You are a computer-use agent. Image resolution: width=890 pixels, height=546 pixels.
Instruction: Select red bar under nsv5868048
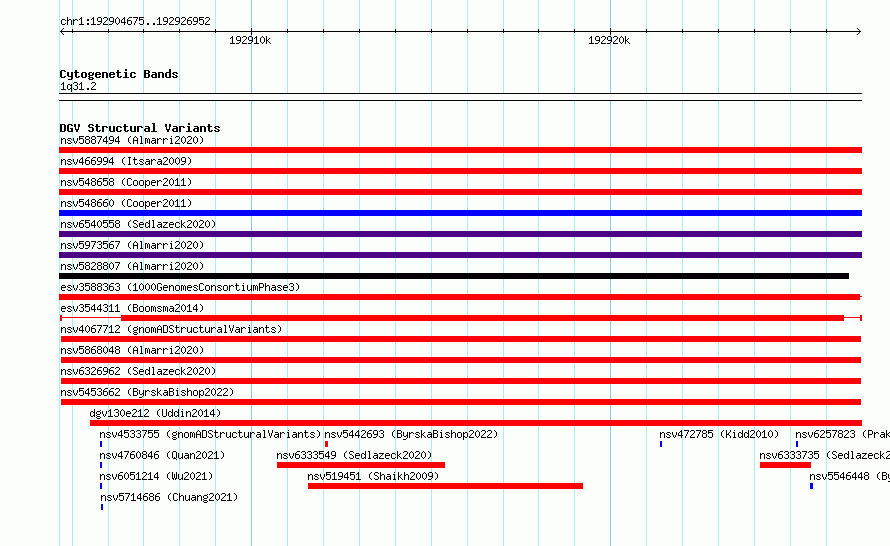click(x=461, y=360)
